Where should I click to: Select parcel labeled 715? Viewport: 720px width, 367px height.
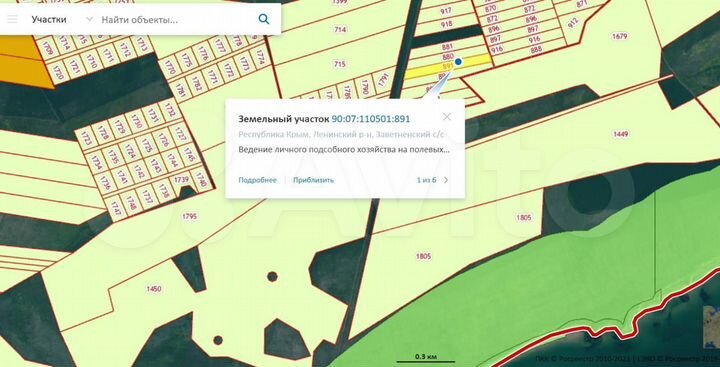[x=339, y=64]
